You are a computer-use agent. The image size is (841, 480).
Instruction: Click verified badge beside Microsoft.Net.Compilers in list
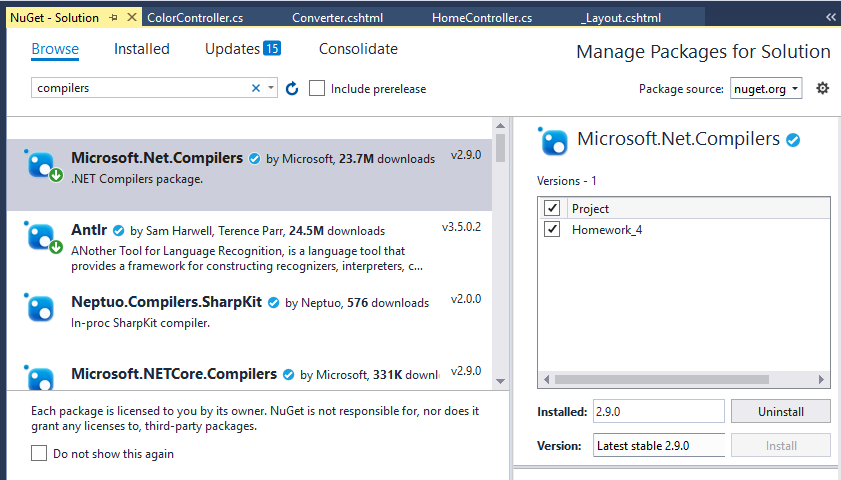tap(255, 159)
